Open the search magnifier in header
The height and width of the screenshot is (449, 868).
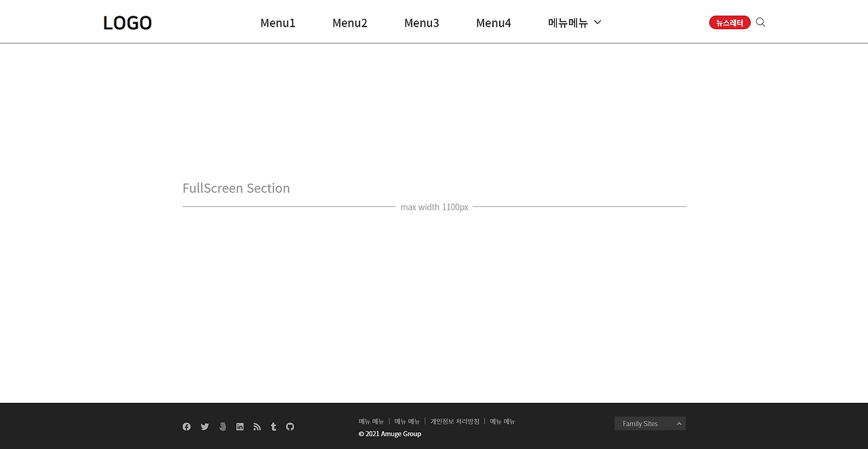(760, 22)
